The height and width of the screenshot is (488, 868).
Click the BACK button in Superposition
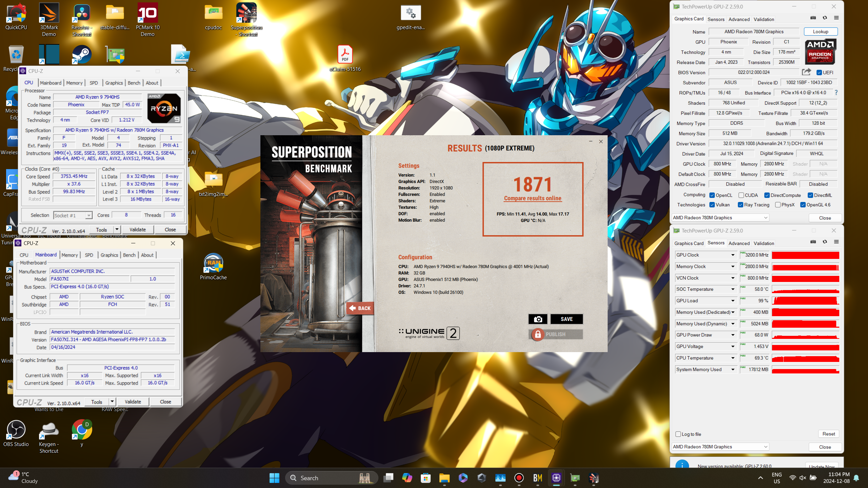[x=360, y=308]
